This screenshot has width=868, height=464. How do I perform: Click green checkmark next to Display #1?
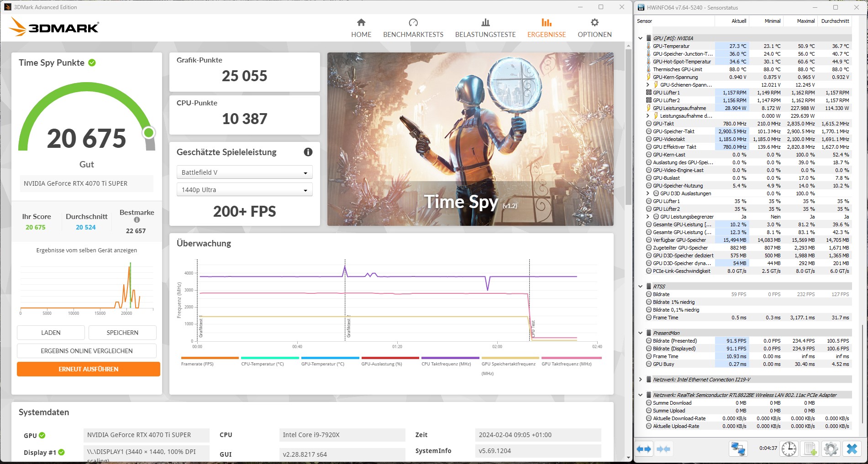pos(61,452)
